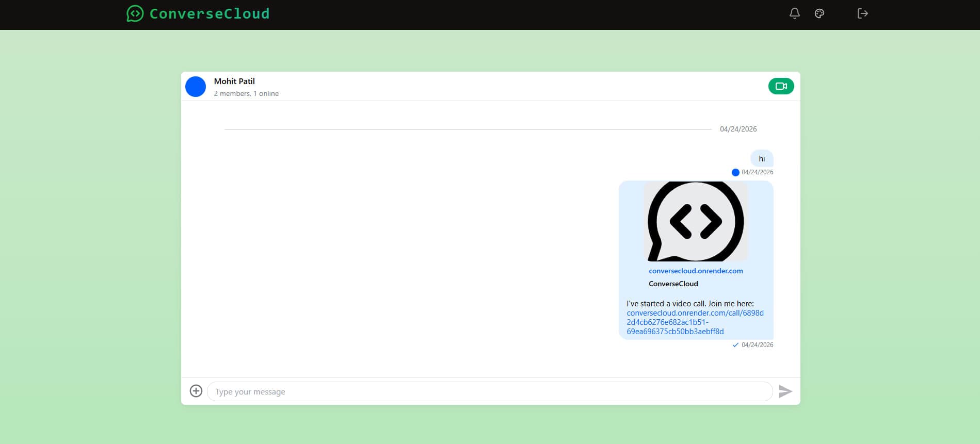
Task: Open the notifications bell
Action: 795,13
